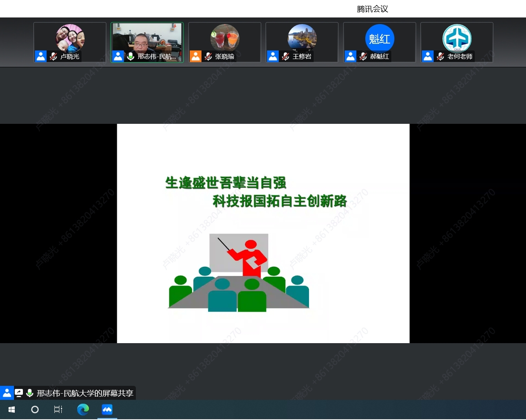Click the user icon in the bottom-left sharing label
Screen dimensions: 526x420
point(7,393)
